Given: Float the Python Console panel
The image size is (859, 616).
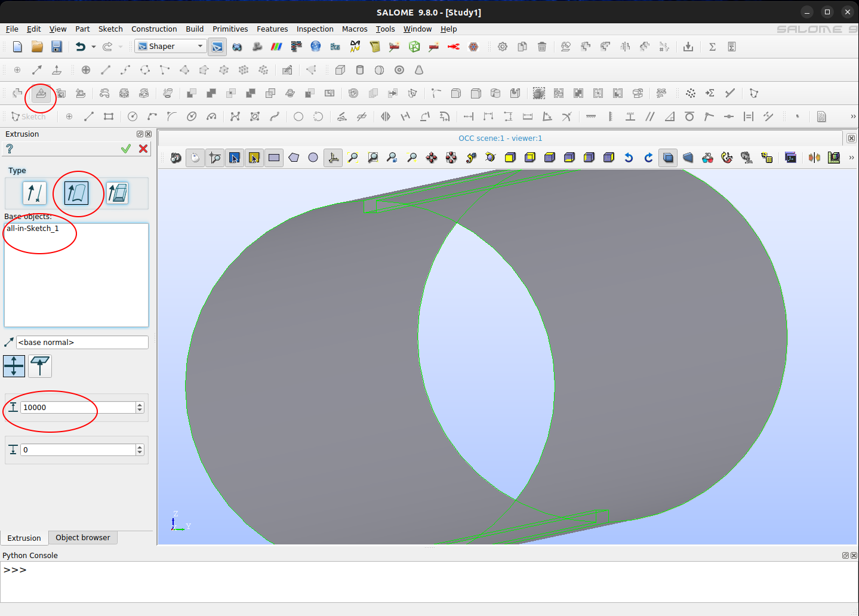Looking at the screenshot, I should pyautogui.click(x=845, y=555).
